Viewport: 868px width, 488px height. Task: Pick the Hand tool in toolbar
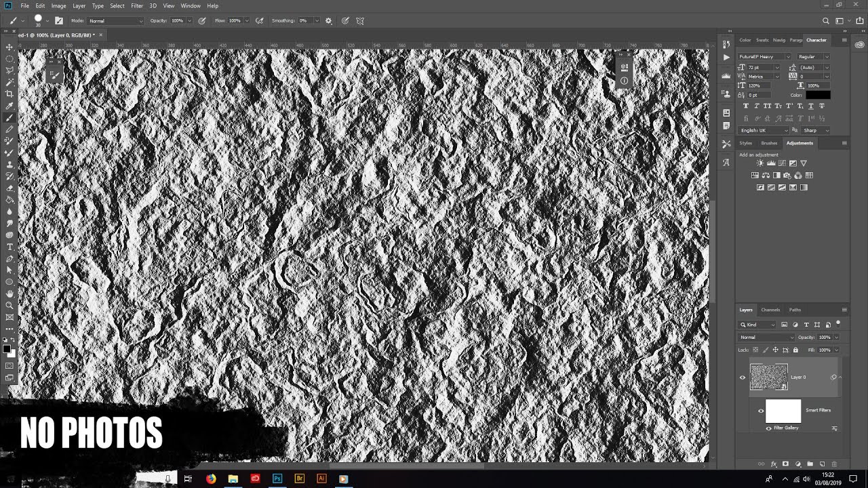tap(9, 293)
